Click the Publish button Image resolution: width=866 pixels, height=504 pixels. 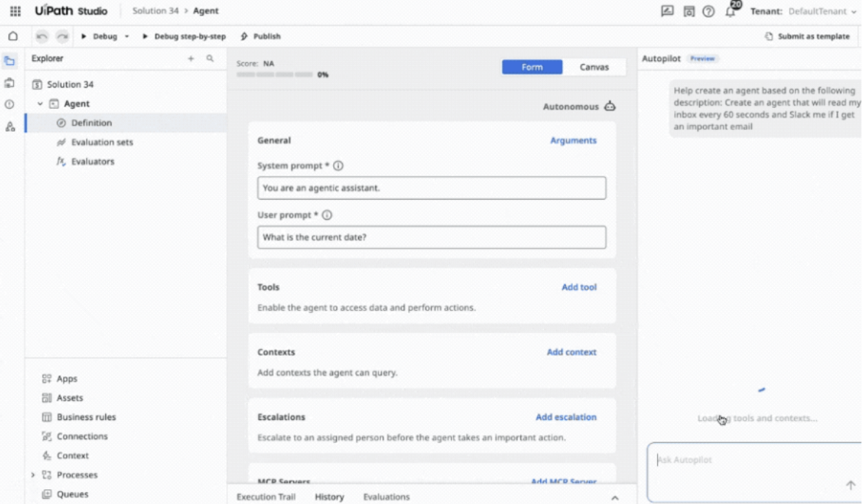tap(261, 37)
